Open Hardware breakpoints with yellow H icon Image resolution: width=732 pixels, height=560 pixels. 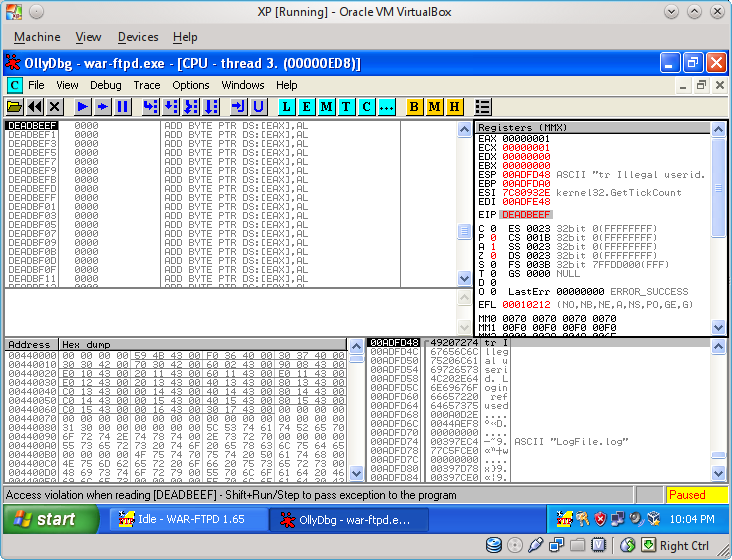(x=454, y=107)
